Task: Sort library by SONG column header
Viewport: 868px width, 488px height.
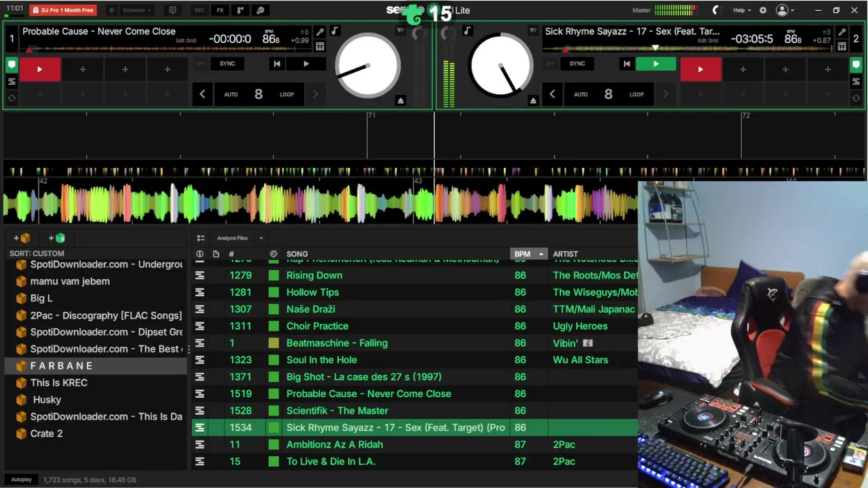Action: [x=297, y=254]
